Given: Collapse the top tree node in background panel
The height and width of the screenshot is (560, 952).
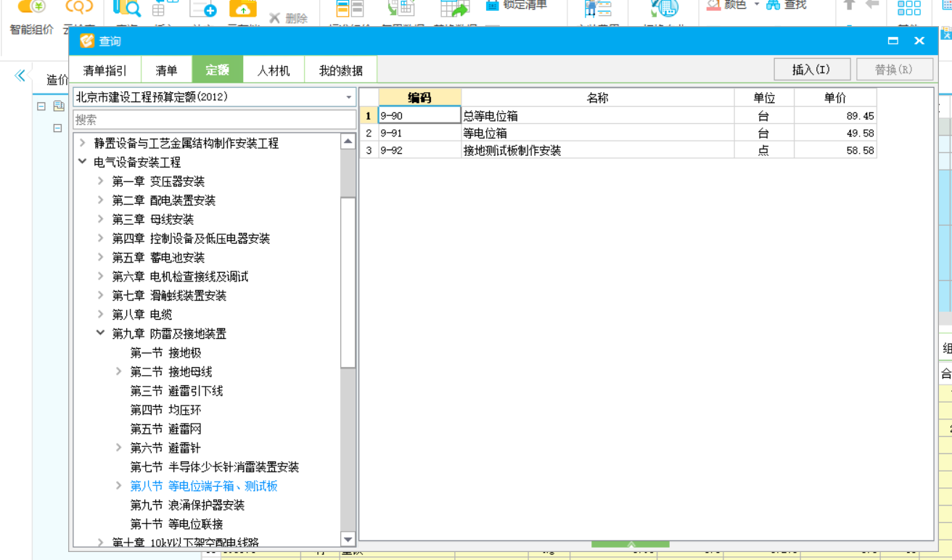Looking at the screenshot, I should (x=41, y=106).
